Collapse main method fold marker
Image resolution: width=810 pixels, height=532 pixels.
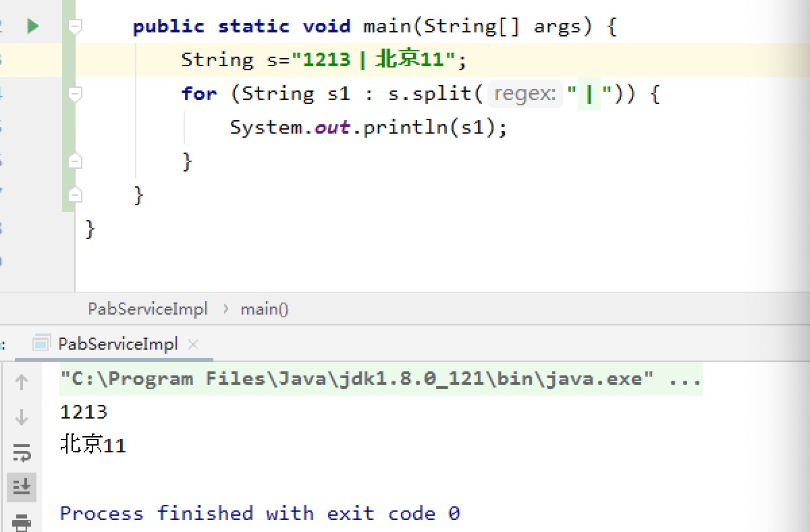tap(75, 26)
